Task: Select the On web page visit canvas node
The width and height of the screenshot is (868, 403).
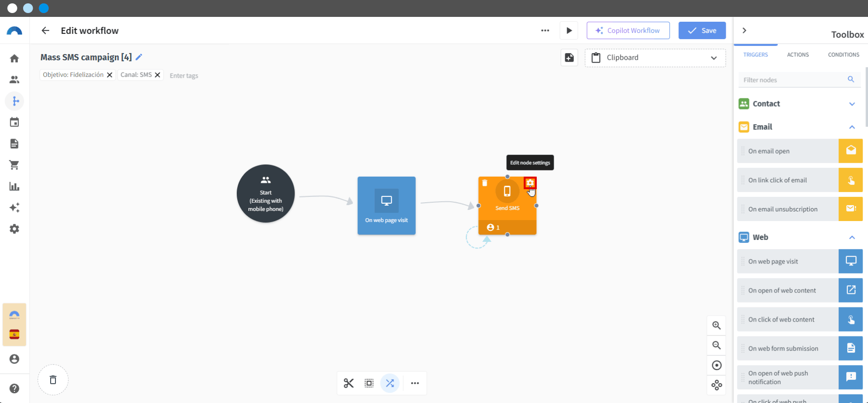Action: 386,206
